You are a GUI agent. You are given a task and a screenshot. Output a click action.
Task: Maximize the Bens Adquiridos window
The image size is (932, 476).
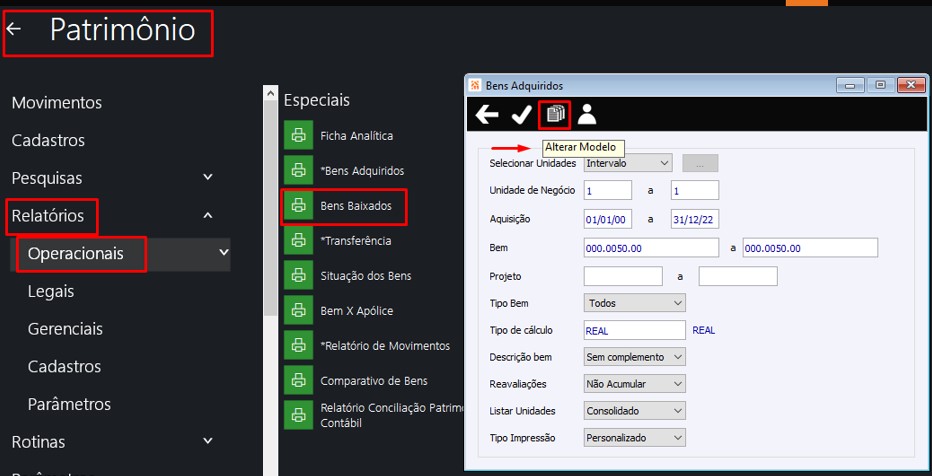[x=880, y=86]
